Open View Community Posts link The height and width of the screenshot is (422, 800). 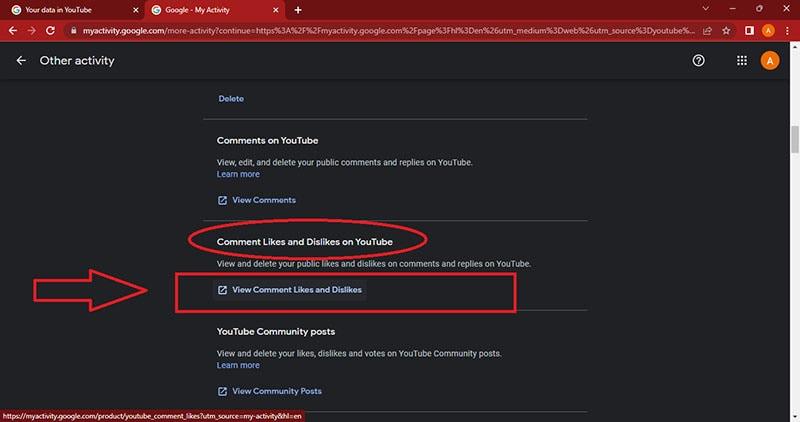click(276, 391)
